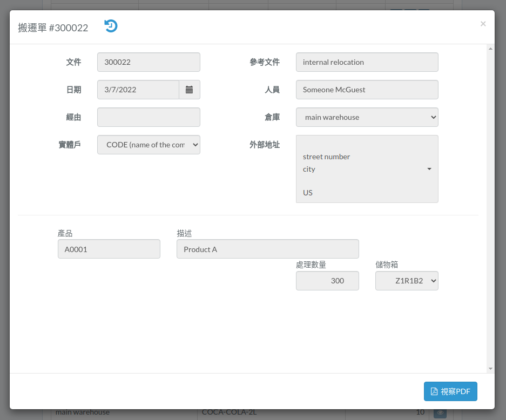Click the 日期 field showing 3/7/2022
This screenshot has width=506, height=420.
pyautogui.click(x=138, y=90)
